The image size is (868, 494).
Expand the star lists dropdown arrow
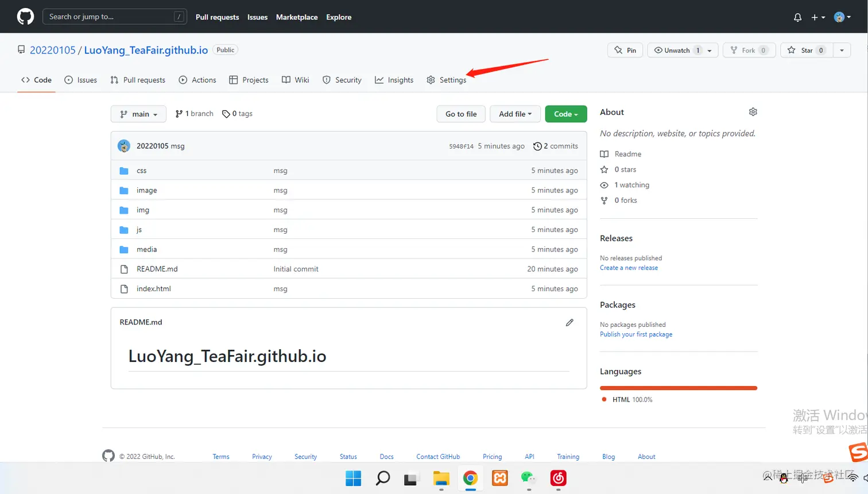842,51
